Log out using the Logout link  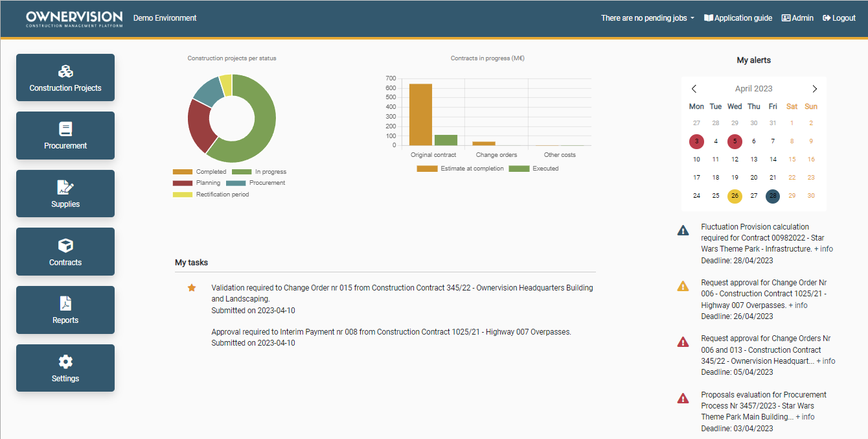[839, 18]
